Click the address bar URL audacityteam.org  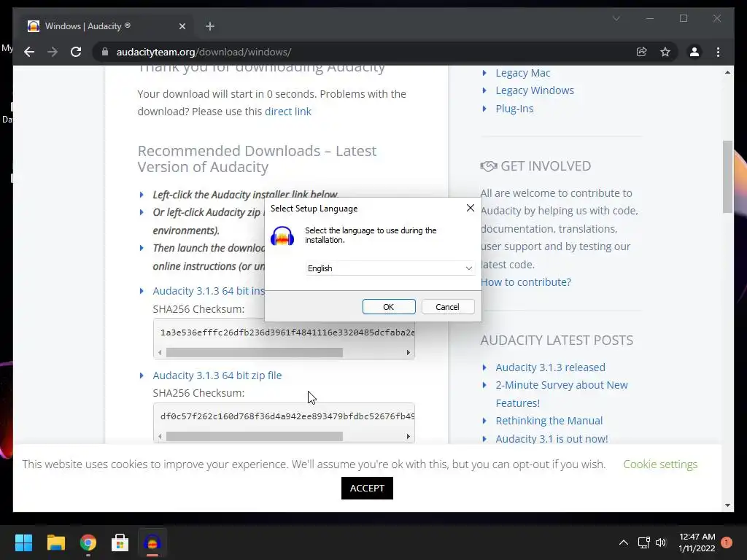pos(204,52)
